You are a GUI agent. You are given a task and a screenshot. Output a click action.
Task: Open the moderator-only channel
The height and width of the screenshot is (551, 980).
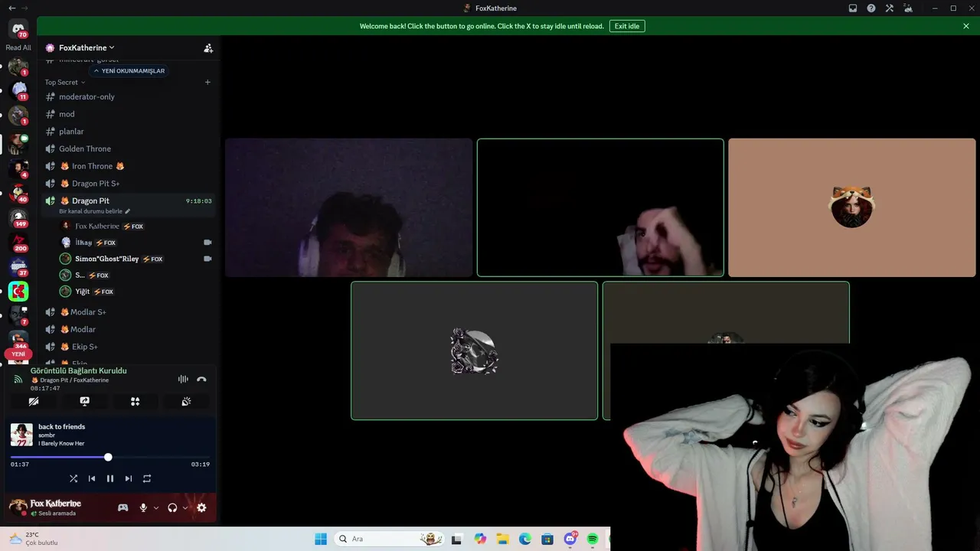[127, 96]
